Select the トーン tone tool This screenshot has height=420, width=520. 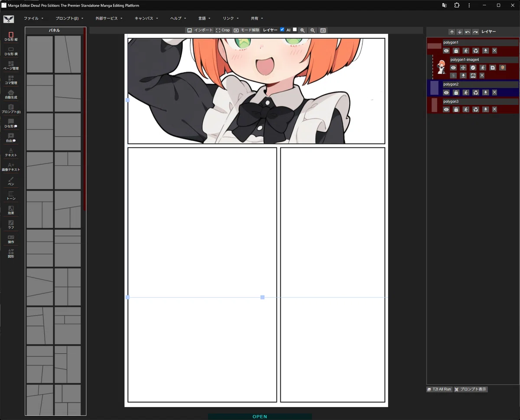pos(11,195)
